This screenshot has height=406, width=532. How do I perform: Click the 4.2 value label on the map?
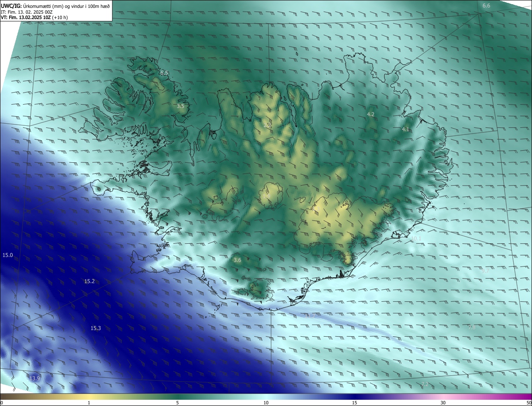click(371, 114)
